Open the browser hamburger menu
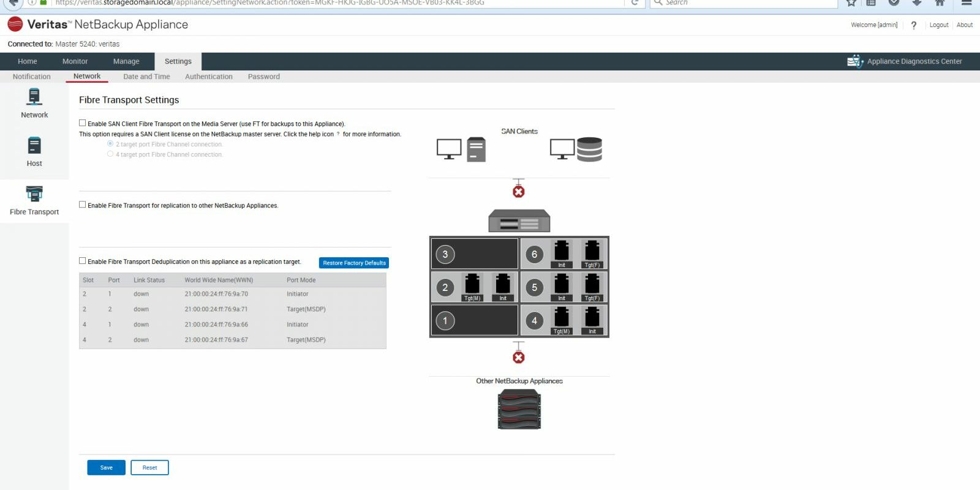980x490 pixels. click(967, 2)
